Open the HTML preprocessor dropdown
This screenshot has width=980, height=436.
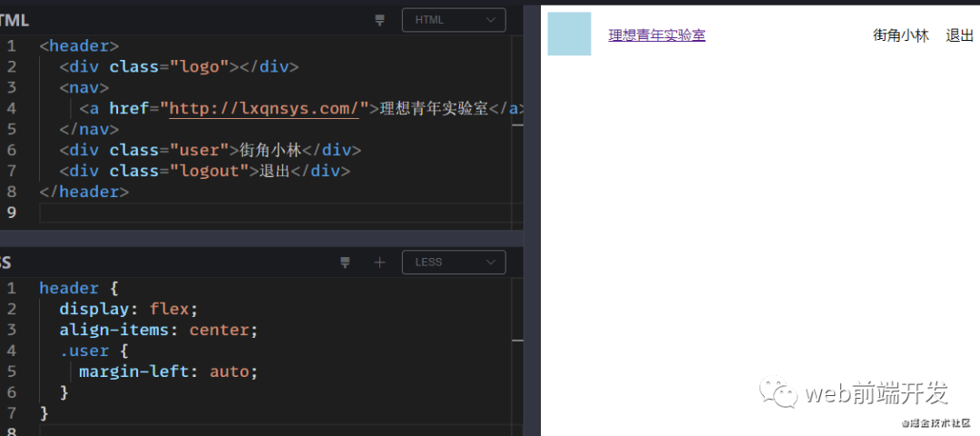(x=454, y=20)
